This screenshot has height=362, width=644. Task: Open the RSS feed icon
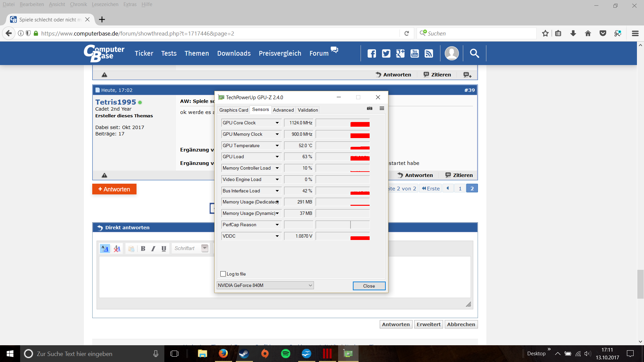429,54
